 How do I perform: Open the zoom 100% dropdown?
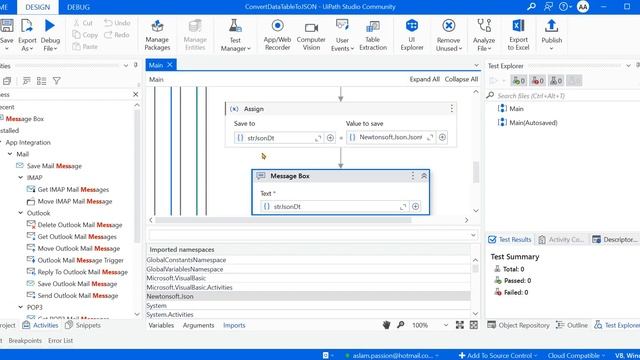point(446,325)
